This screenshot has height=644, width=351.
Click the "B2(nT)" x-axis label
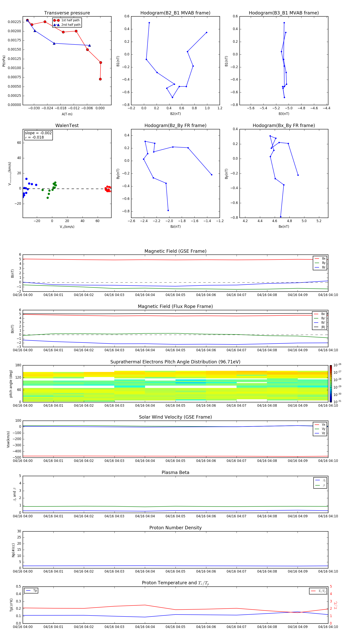[x=175, y=114]
